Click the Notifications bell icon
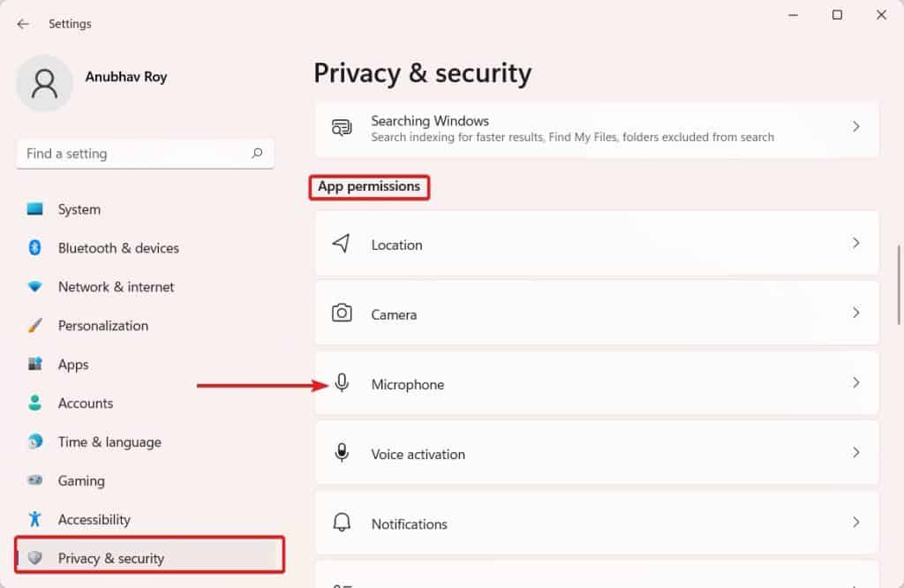This screenshot has width=904, height=588. (342, 523)
